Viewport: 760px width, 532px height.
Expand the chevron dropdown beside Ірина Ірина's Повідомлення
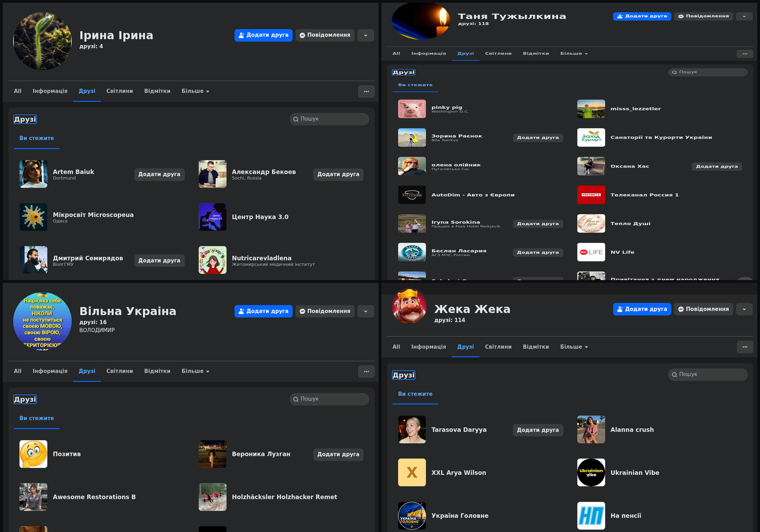tap(366, 35)
